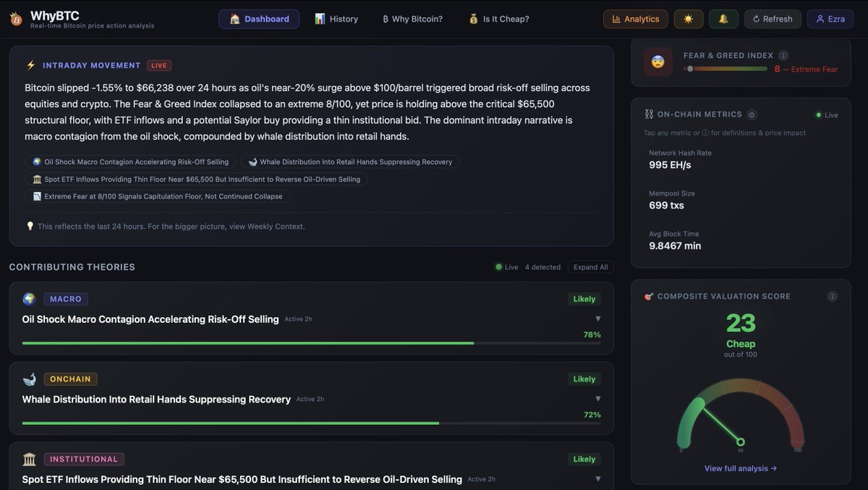Image resolution: width=868 pixels, height=490 pixels.
Task: Click the ONCHAIN category badge
Action: (70, 379)
